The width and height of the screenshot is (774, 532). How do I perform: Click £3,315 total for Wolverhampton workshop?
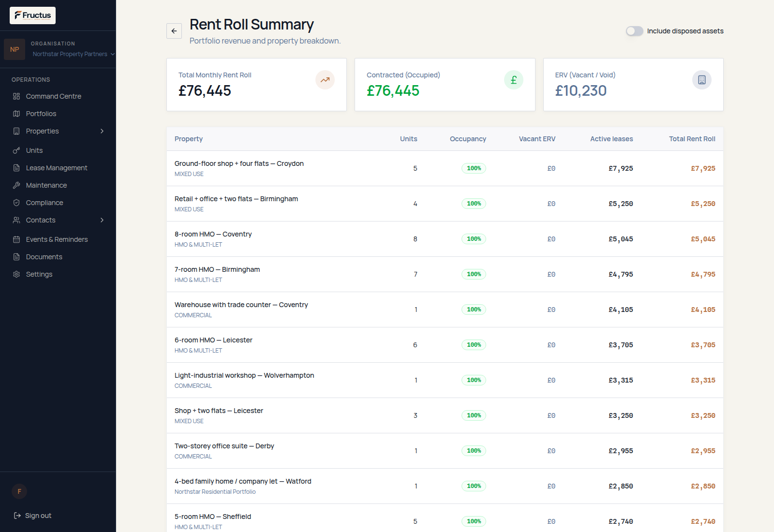click(x=703, y=380)
